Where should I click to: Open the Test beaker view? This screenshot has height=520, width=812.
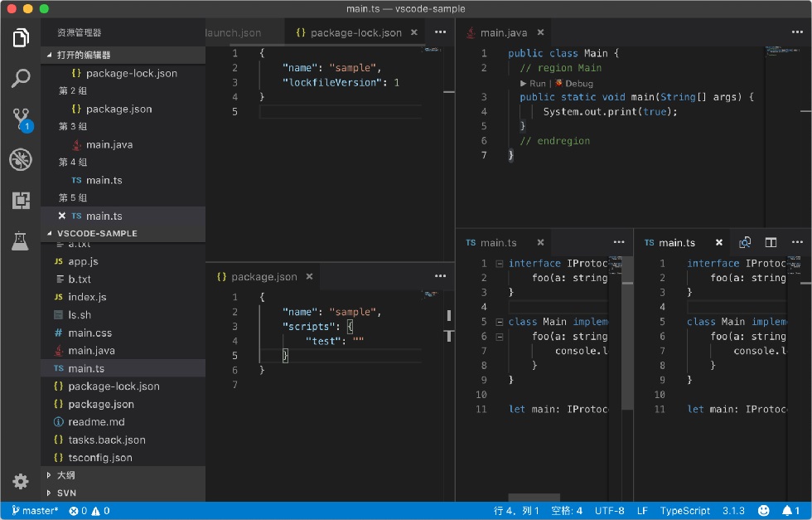(x=21, y=241)
